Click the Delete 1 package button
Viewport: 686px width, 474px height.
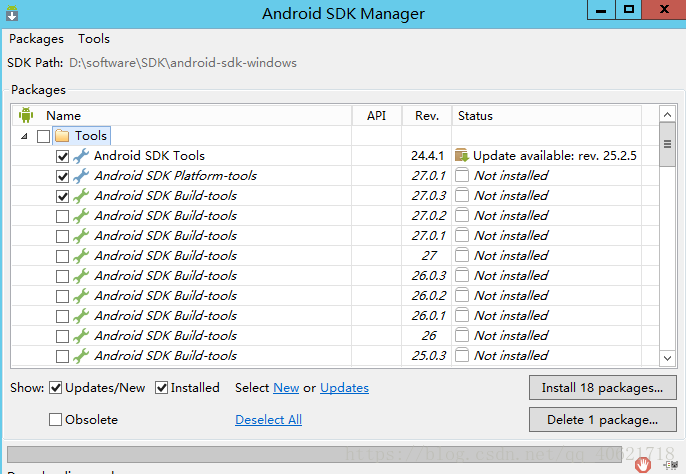coord(602,420)
